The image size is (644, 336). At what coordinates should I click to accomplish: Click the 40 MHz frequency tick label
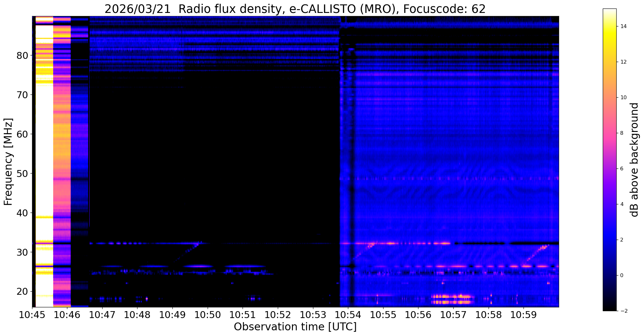click(22, 213)
